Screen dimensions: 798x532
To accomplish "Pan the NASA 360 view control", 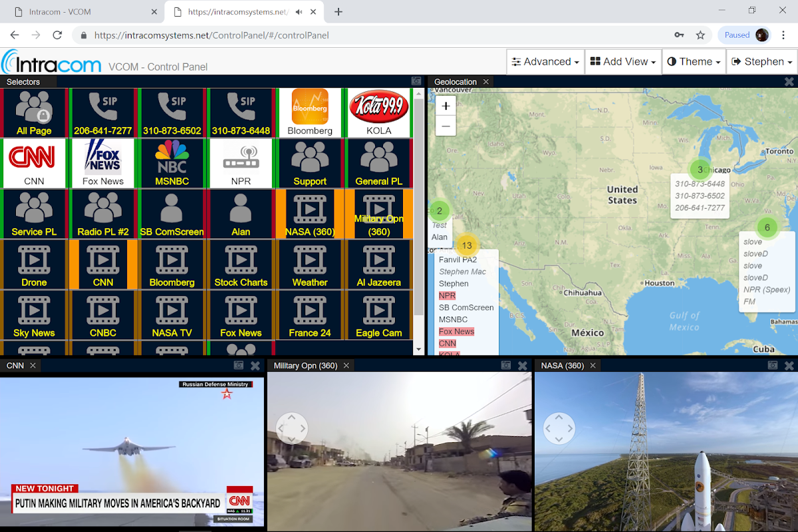I will [559, 428].
